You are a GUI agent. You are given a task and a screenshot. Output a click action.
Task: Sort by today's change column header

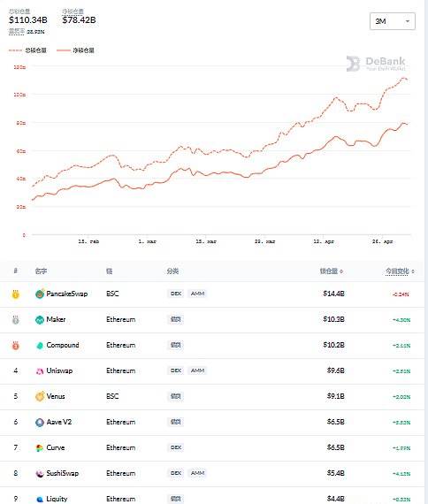400,271
